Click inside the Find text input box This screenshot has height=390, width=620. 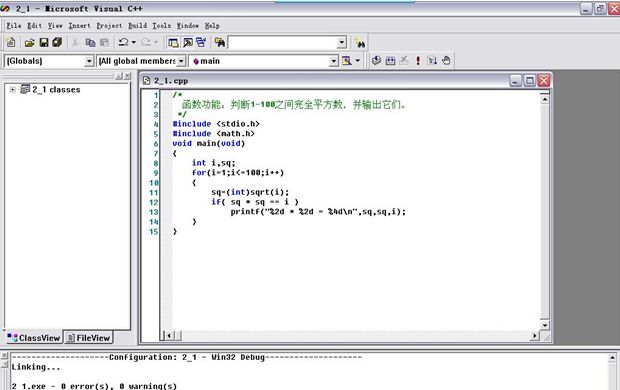point(283,43)
